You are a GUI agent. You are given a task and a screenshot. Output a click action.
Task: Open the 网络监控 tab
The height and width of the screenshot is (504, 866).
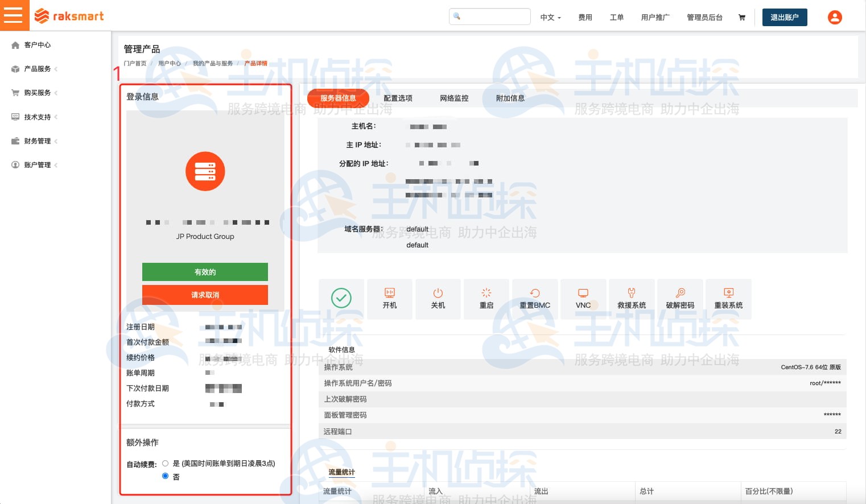[453, 98]
